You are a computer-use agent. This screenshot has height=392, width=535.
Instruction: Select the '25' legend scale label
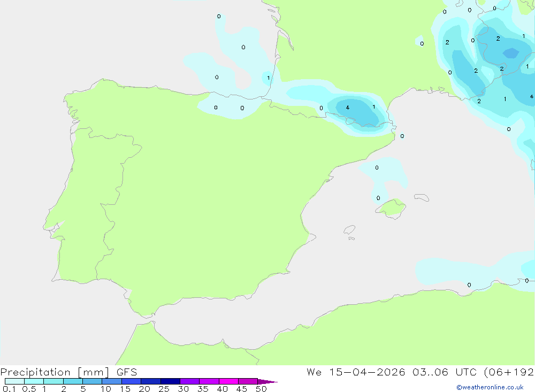click(x=164, y=389)
